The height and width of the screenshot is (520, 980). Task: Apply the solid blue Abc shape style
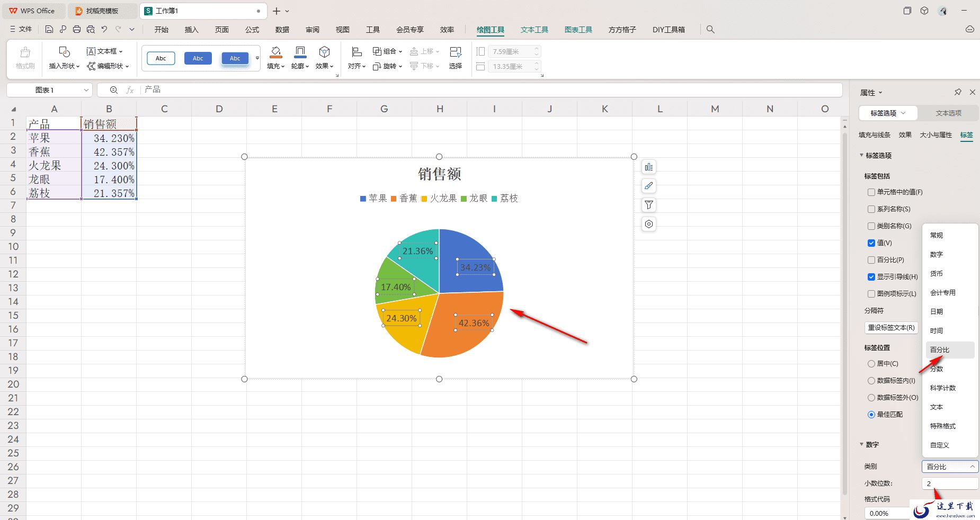pyautogui.click(x=198, y=58)
